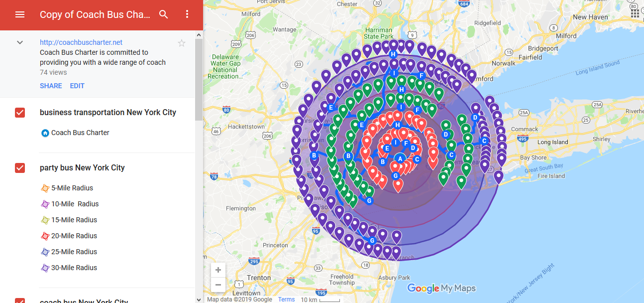Open the main navigation menu
The height and width of the screenshot is (303, 644).
click(20, 14)
